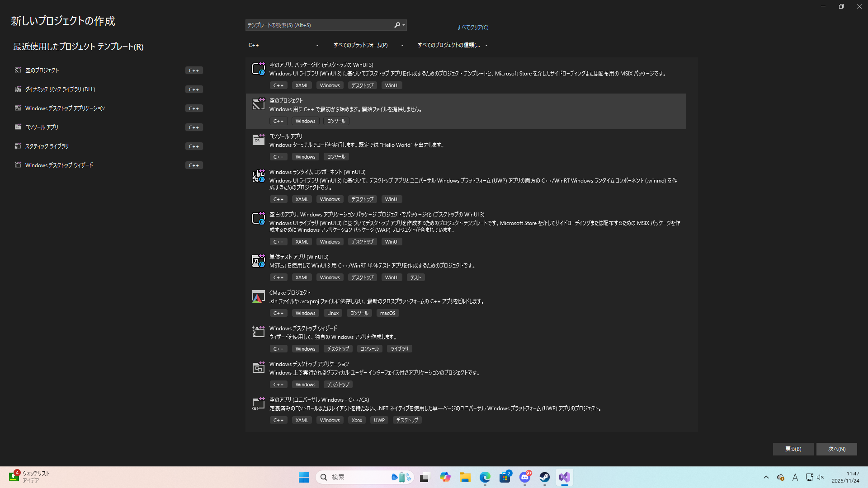Expand the all project types filter dropdown
This screenshot has height=488, width=868.
(453, 45)
